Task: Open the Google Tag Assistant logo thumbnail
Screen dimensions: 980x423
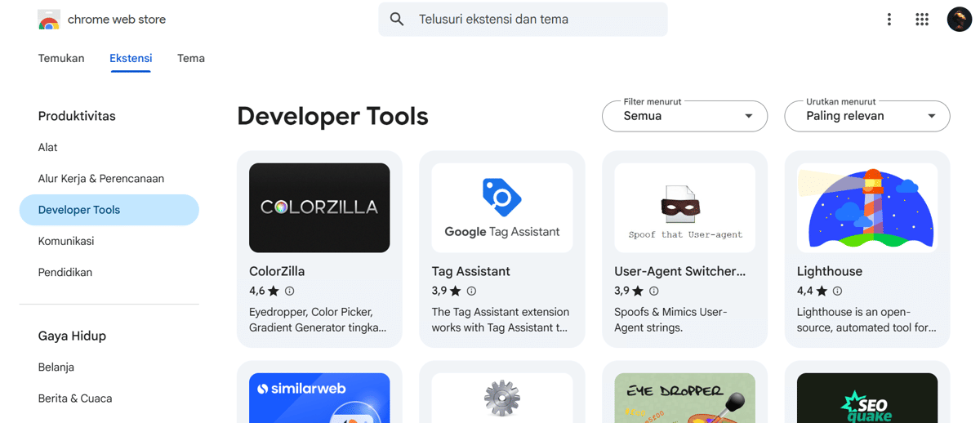Action: point(502,207)
